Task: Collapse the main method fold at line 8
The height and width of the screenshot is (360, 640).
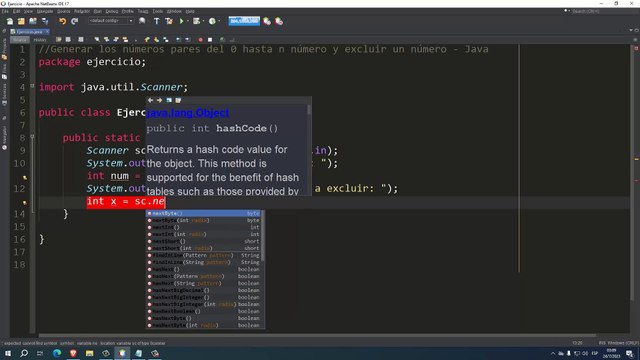Action: click(x=32, y=137)
